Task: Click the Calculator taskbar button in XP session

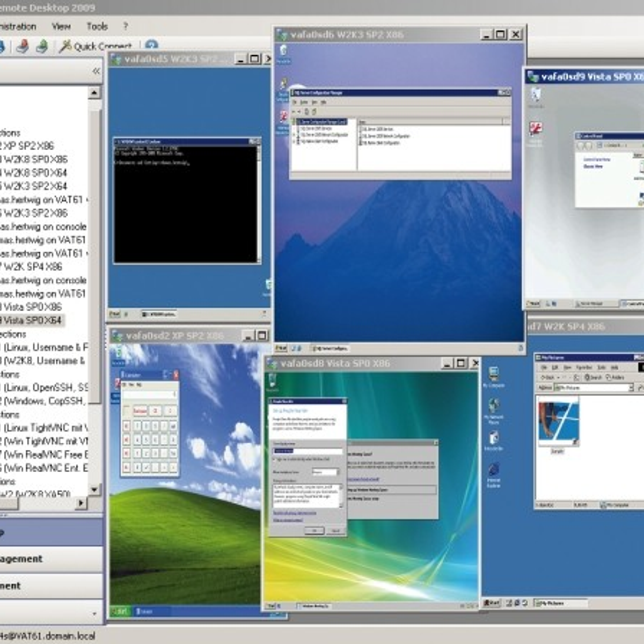Action: pyautogui.click(x=152, y=611)
